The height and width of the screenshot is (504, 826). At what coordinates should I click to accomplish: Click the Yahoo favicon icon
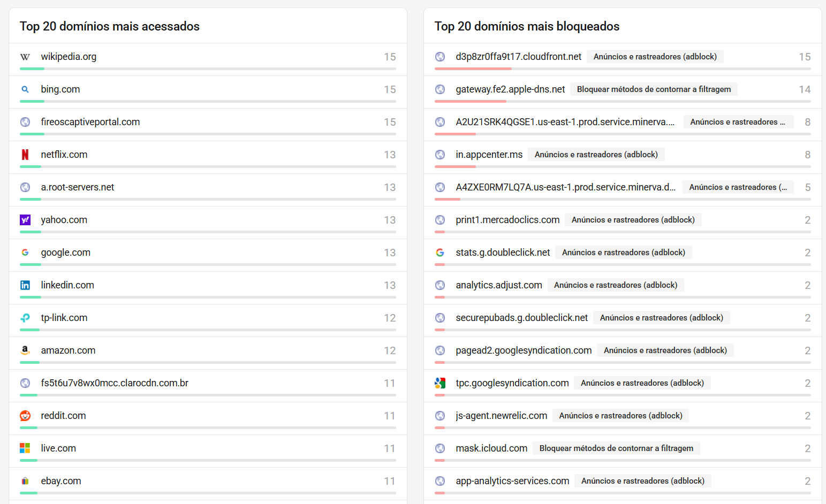pyautogui.click(x=25, y=220)
